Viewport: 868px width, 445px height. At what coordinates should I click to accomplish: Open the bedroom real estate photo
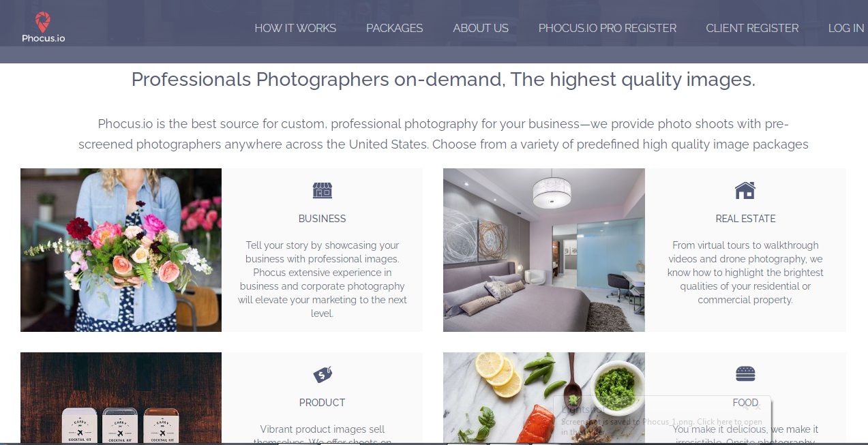click(x=543, y=250)
